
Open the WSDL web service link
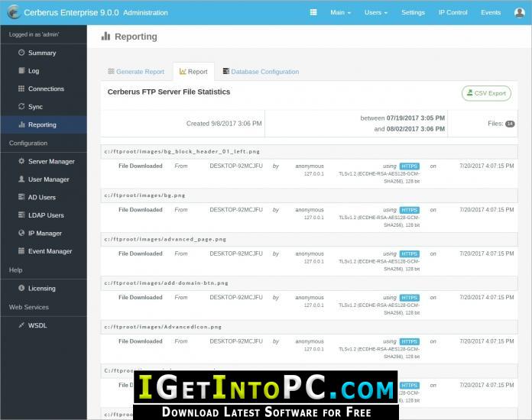click(37, 325)
